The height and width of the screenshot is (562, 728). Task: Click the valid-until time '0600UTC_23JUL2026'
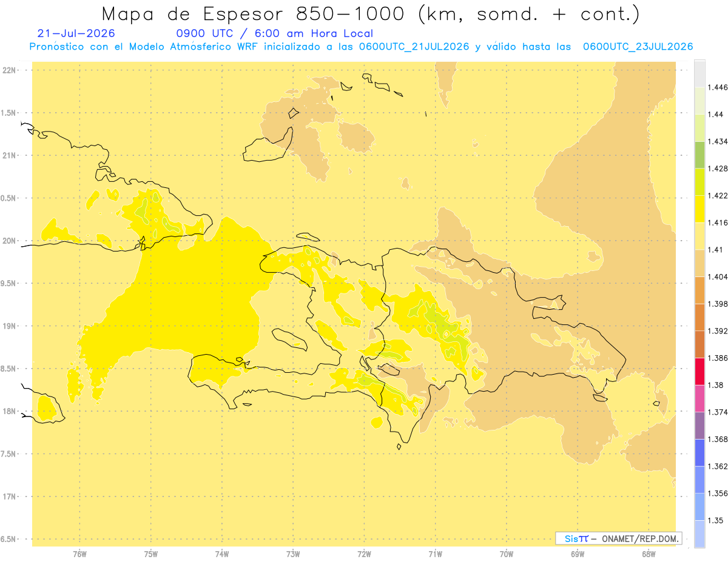638,47
